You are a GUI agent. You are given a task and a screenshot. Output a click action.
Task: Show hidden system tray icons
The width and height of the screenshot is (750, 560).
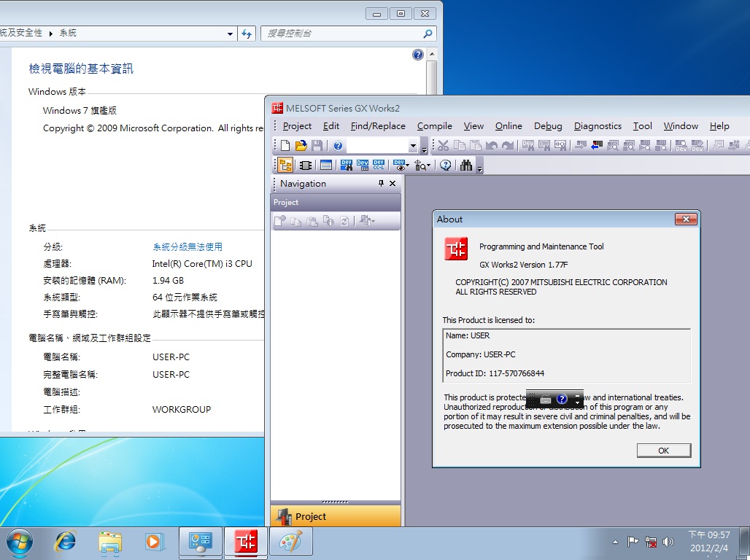(615, 542)
